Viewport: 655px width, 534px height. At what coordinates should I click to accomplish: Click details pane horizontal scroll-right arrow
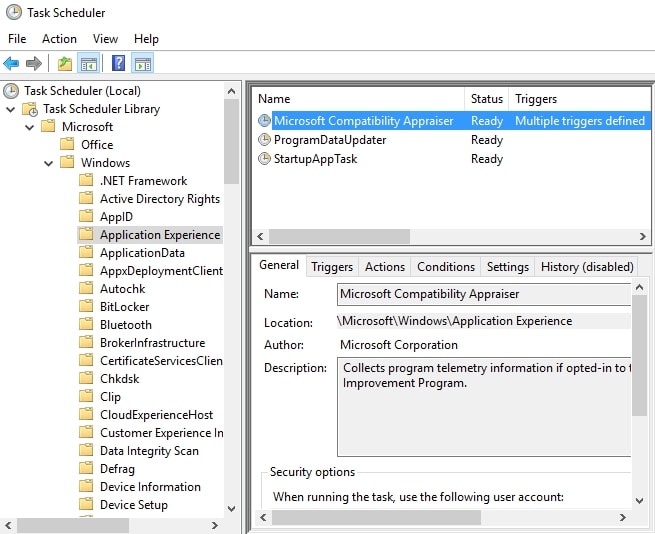click(x=622, y=517)
